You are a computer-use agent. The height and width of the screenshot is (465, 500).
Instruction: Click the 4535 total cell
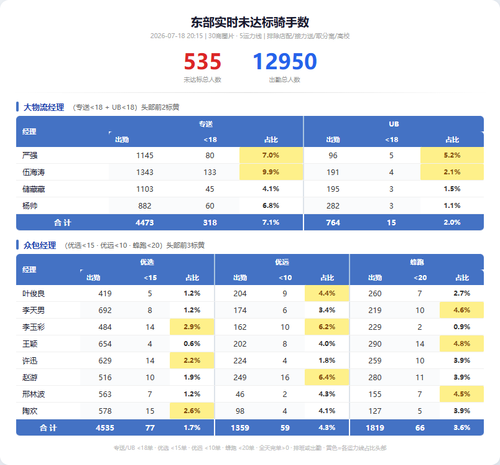pyautogui.click(x=105, y=428)
